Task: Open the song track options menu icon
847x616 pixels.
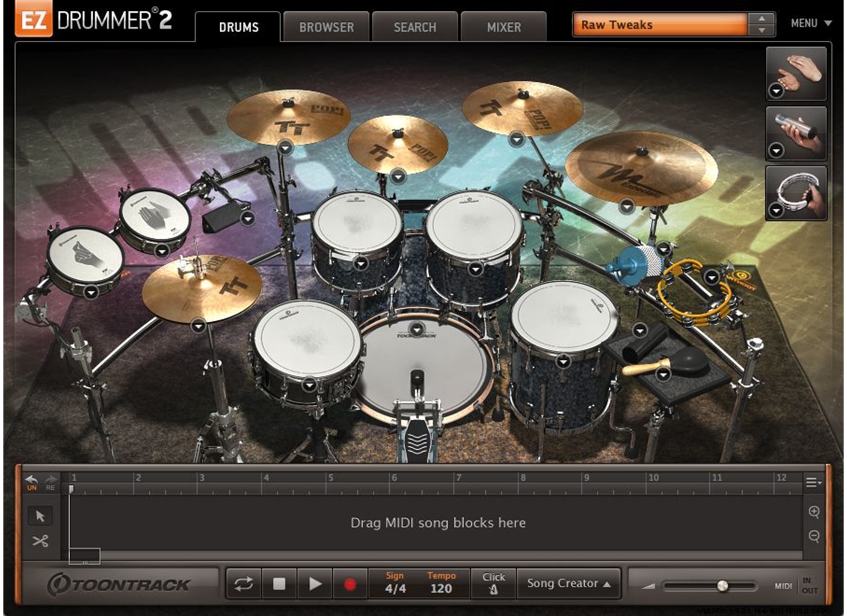Action: pyautogui.click(x=813, y=483)
